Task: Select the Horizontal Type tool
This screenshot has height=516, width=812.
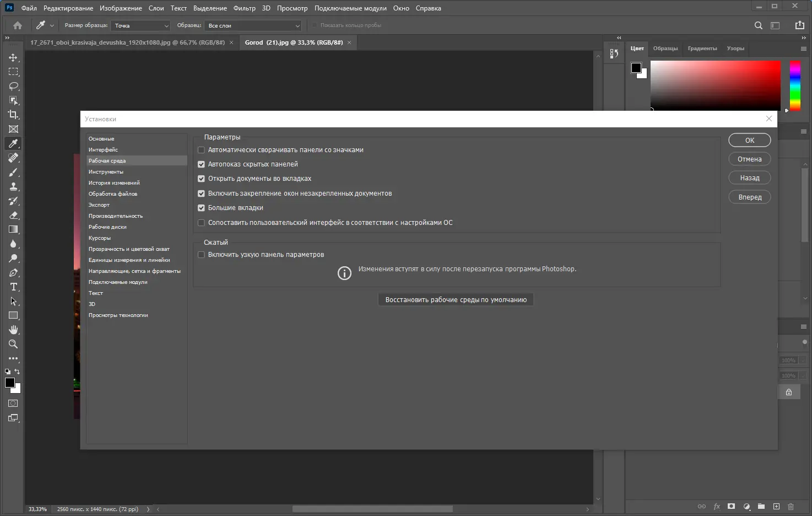Action: (x=13, y=287)
